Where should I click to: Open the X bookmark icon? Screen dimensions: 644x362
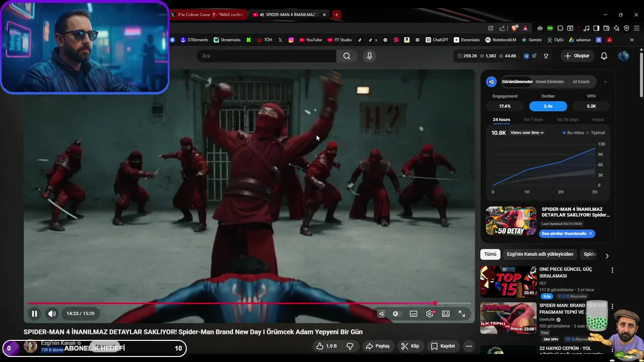(x=280, y=40)
